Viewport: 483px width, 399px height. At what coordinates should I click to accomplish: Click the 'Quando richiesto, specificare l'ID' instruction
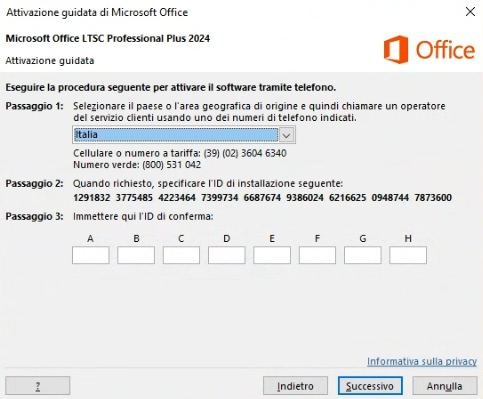(208, 184)
